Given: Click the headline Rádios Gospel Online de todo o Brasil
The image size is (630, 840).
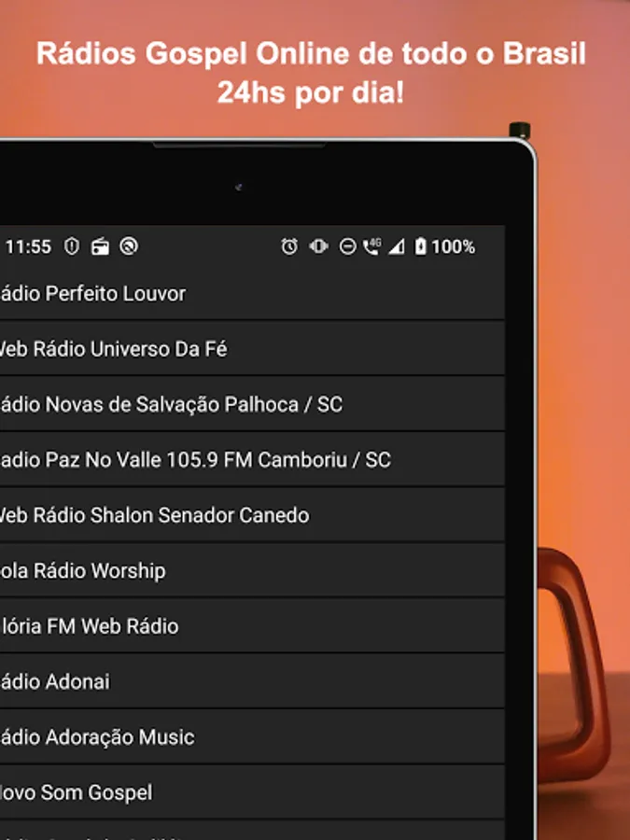Looking at the screenshot, I should pyautogui.click(x=311, y=54).
